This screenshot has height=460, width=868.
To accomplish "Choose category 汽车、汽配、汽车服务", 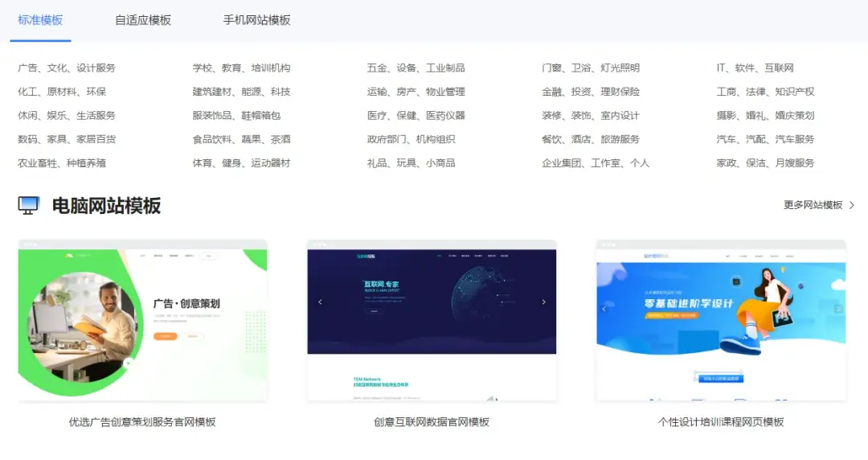I will pyautogui.click(x=766, y=140).
